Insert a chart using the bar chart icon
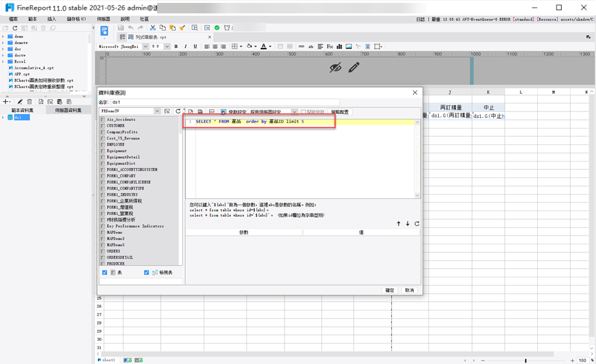The image size is (596, 364). click(339, 47)
